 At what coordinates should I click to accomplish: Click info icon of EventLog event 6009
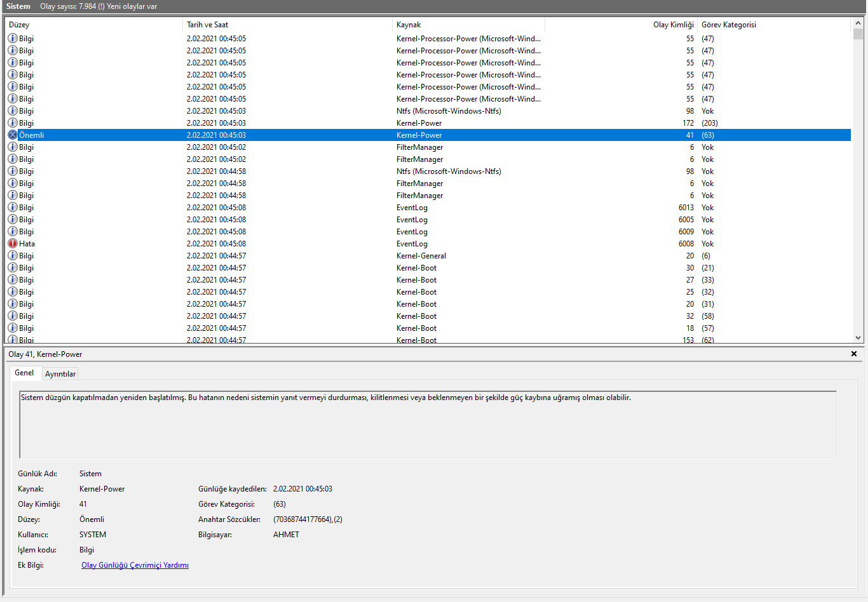click(12, 232)
